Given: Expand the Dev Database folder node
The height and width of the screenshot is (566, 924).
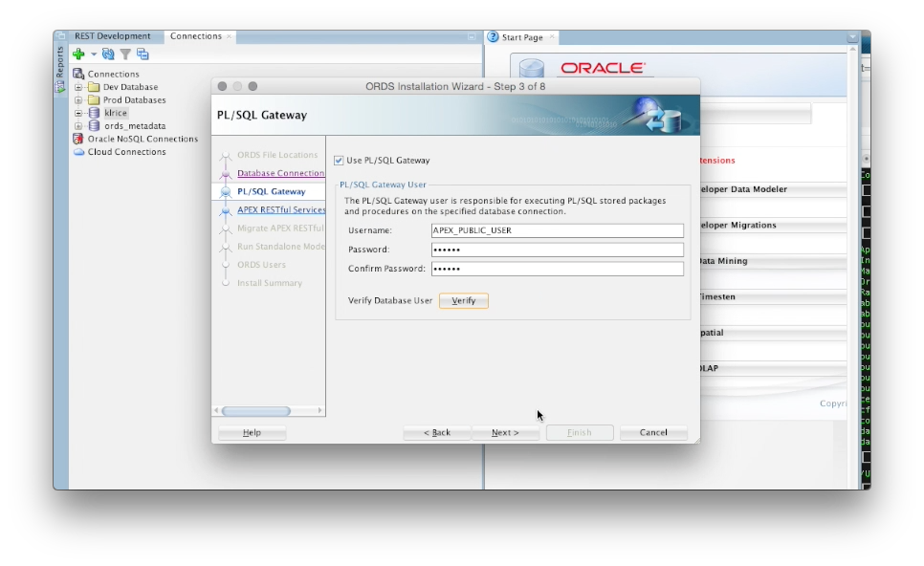Looking at the screenshot, I should click(x=77, y=87).
